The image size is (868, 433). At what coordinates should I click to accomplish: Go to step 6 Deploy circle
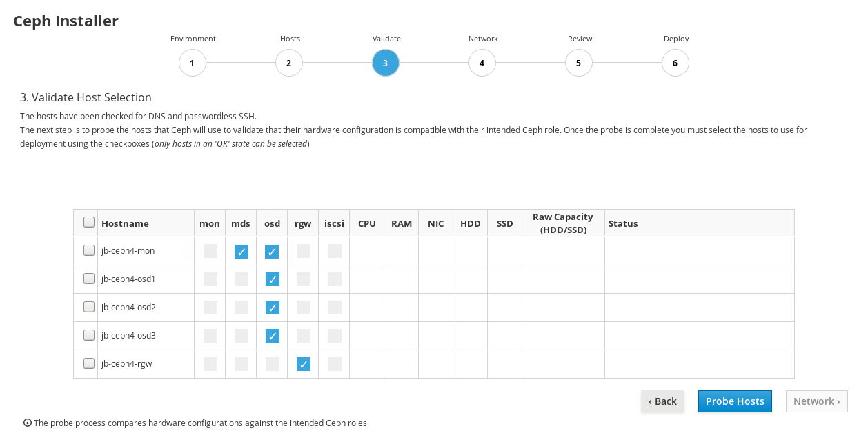(675, 63)
